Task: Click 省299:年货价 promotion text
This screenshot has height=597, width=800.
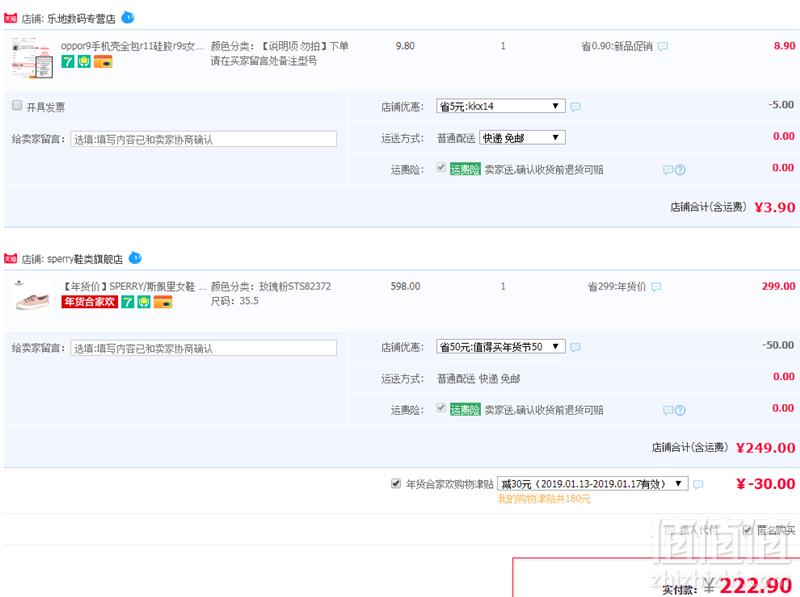Action: [617, 287]
